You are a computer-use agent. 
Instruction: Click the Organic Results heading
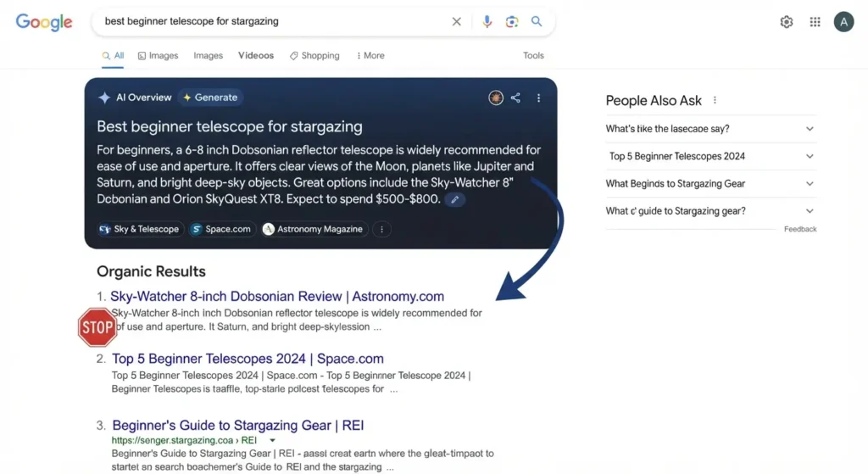[151, 271]
